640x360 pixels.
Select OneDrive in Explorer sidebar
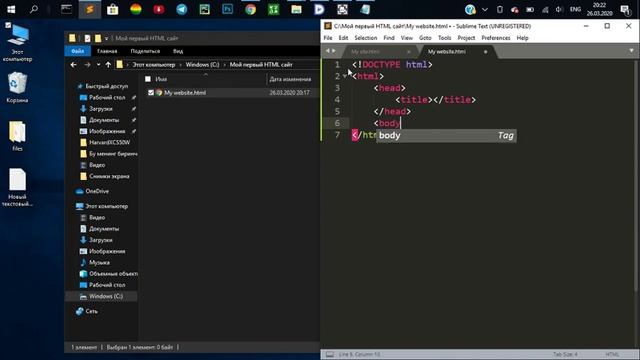pos(97,191)
